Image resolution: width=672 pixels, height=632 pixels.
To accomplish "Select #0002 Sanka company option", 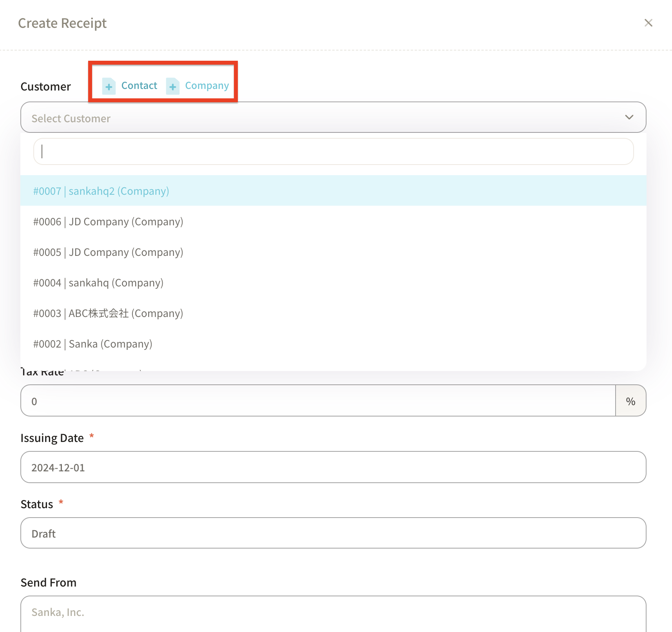I will point(93,344).
